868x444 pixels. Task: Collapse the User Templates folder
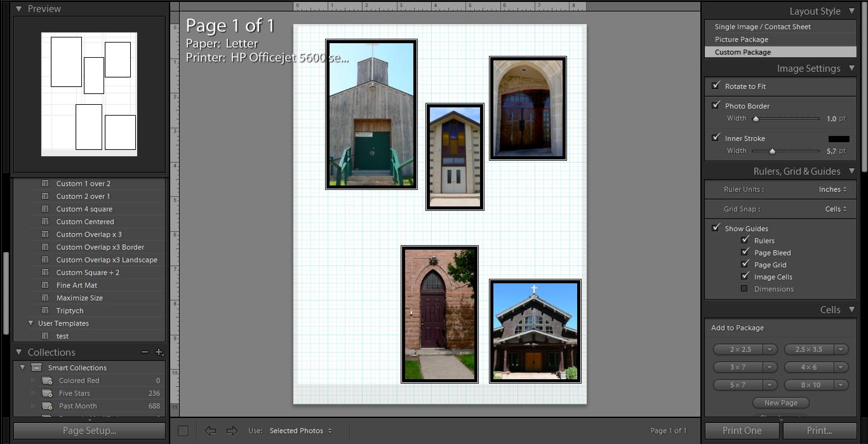pyautogui.click(x=30, y=323)
